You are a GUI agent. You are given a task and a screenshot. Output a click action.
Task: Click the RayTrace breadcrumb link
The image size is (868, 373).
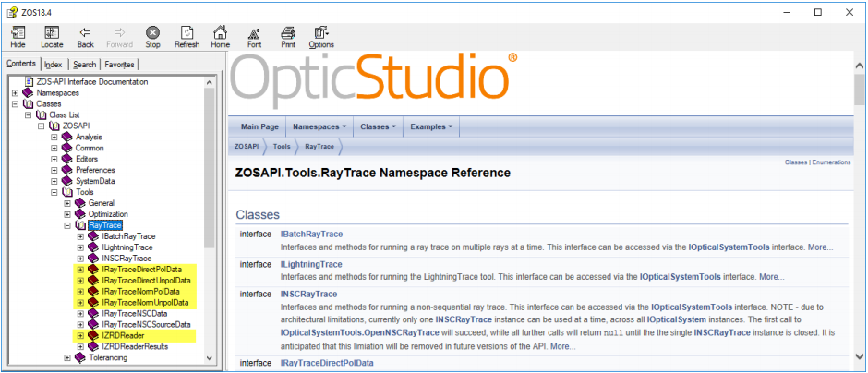(319, 147)
